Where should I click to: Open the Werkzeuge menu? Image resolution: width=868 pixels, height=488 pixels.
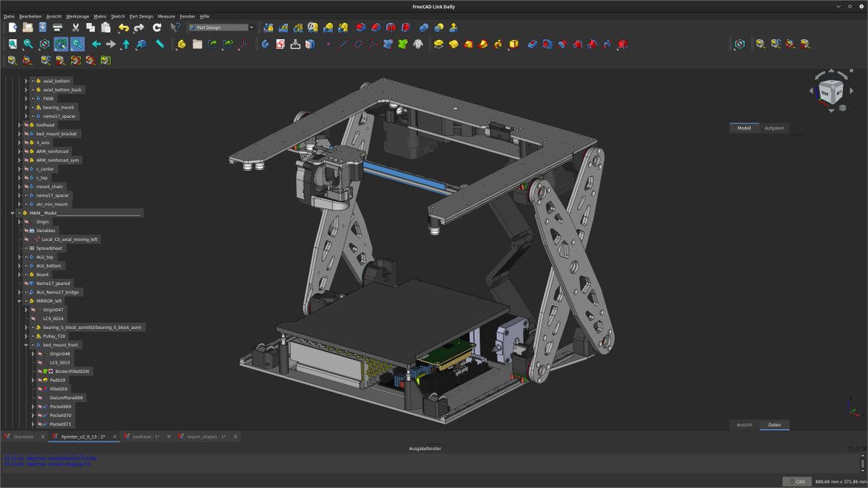pyautogui.click(x=77, y=16)
